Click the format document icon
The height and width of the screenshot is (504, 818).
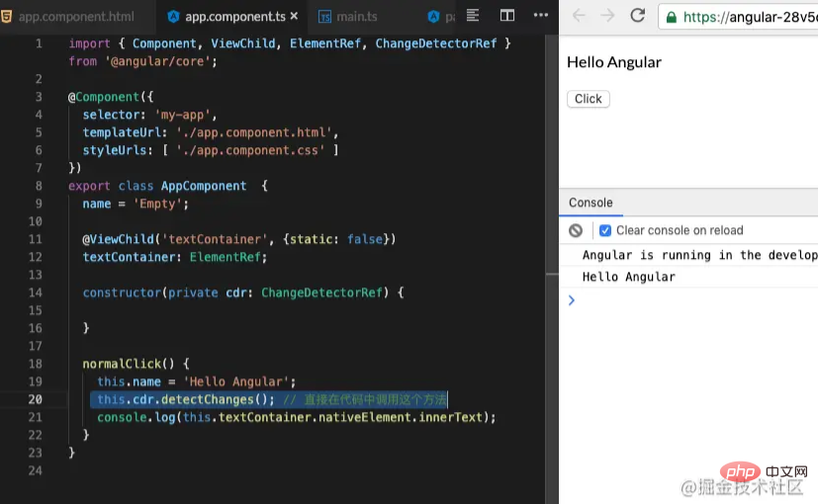pyautogui.click(x=473, y=15)
